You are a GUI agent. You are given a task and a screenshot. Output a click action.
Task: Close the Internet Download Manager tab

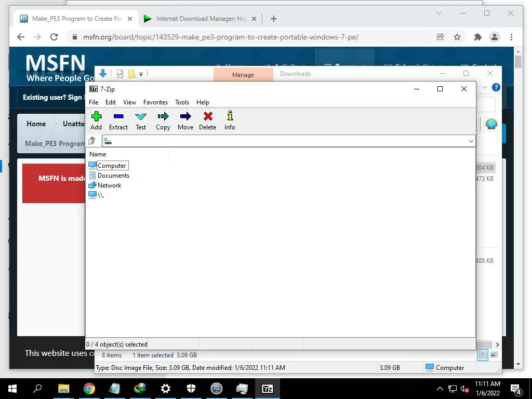click(x=254, y=19)
